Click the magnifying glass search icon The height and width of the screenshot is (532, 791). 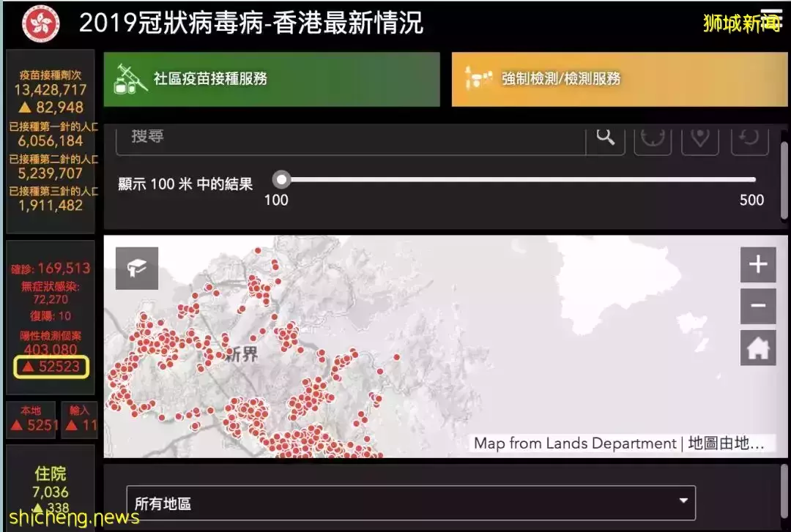pyautogui.click(x=605, y=137)
